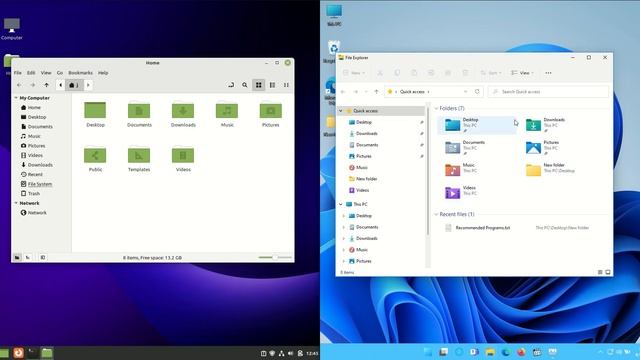Open the address bar history dropdown in File Explorer
Screen dimensions: 640x360
point(465,91)
